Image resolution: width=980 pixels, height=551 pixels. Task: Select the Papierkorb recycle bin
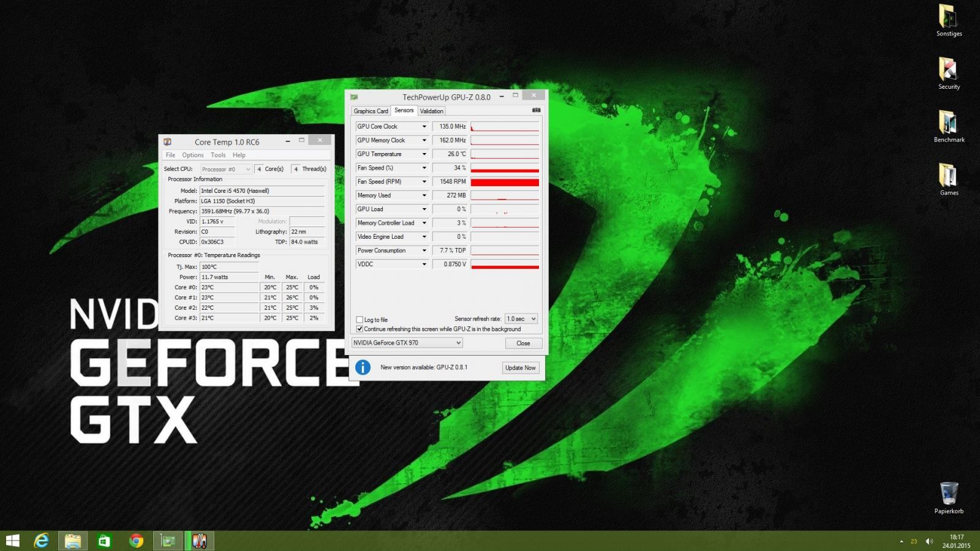949,498
